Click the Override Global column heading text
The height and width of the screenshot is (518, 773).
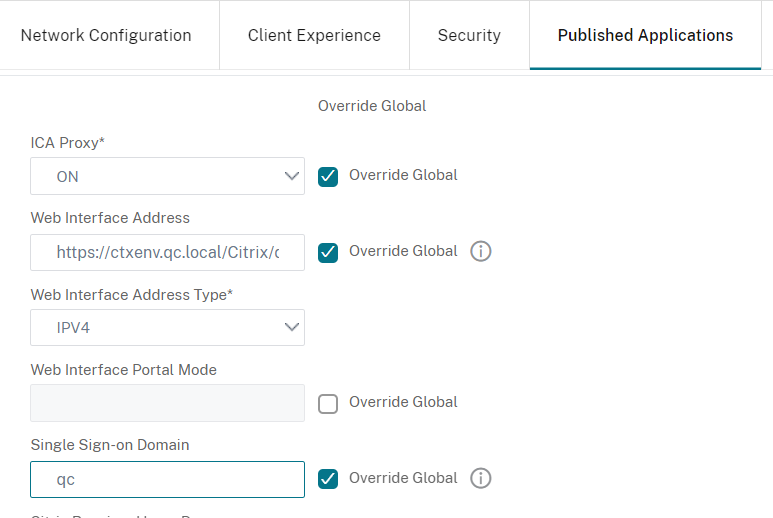click(x=372, y=106)
